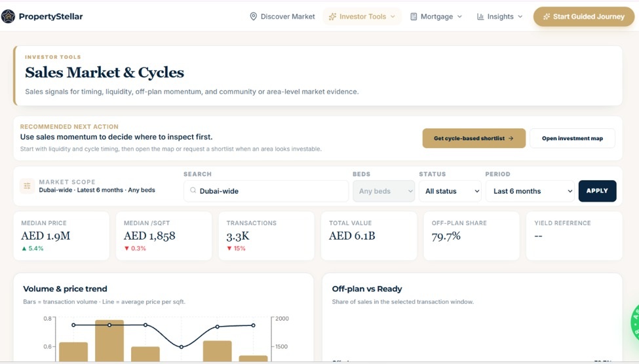The width and height of the screenshot is (639, 364).
Task: Open the Discover Market page
Action: pyautogui.click(x=282, y=16)
